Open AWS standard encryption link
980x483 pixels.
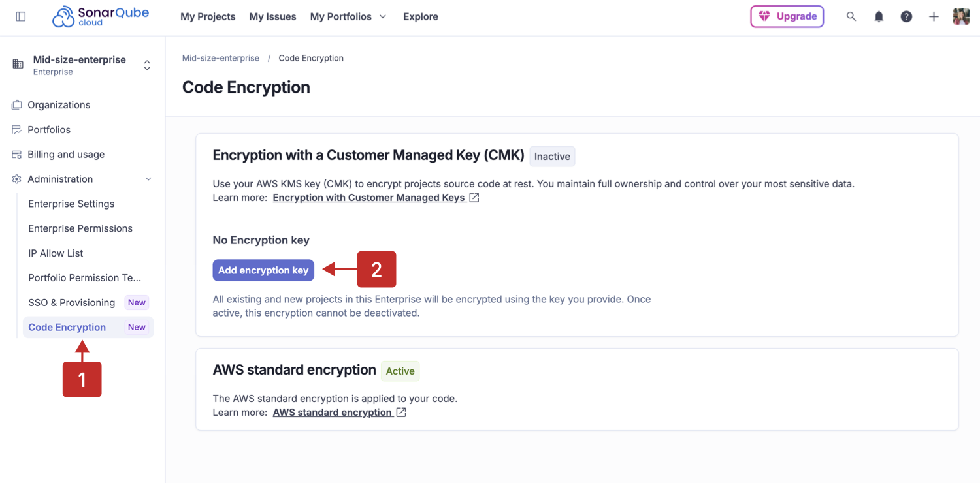pos(333,413)
